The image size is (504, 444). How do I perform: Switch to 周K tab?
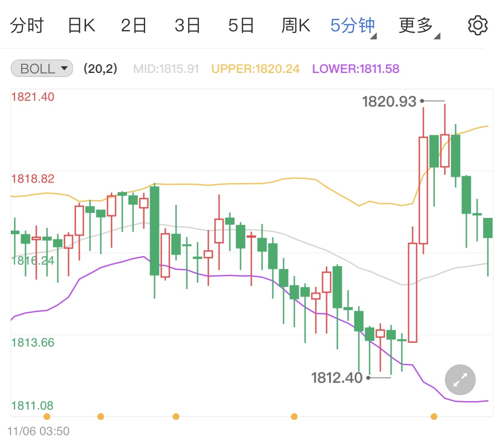point(296,26)
